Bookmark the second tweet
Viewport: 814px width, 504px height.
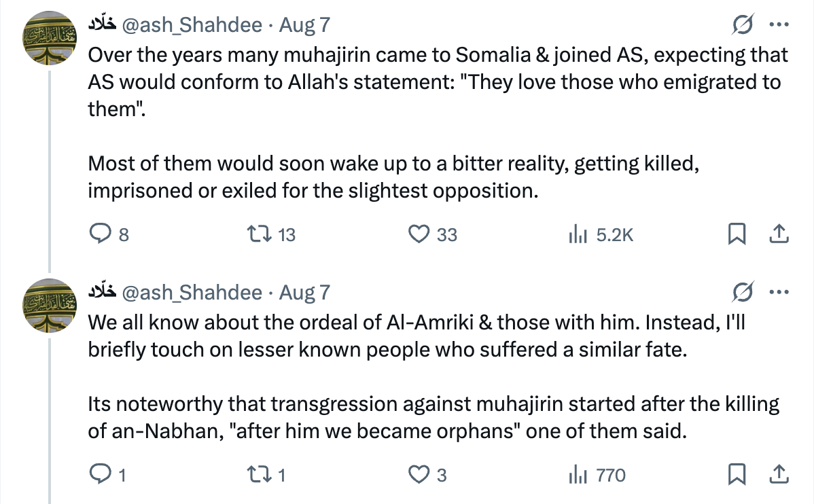(x=737, y=474)
